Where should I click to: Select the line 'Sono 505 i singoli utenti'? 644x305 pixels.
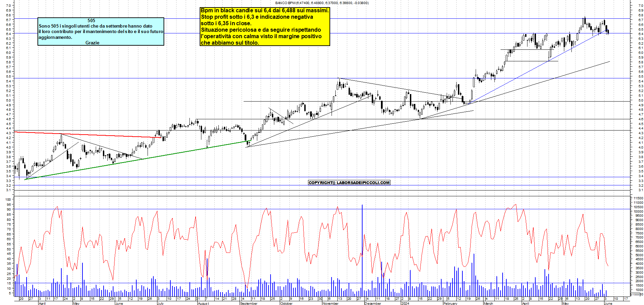[x=95, y=26]
